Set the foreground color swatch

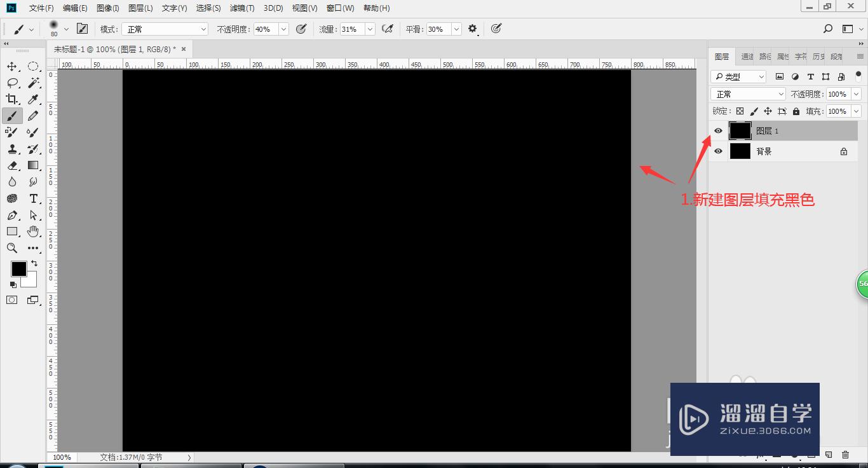(x=19, y=269)
